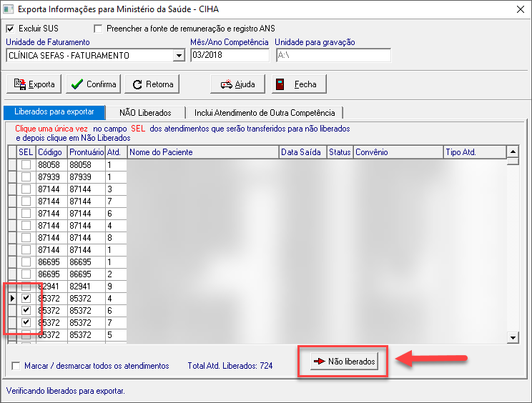Switch to NÃO Liberados tab
This screenshot has height=403, width=532.
click(145, 112)
